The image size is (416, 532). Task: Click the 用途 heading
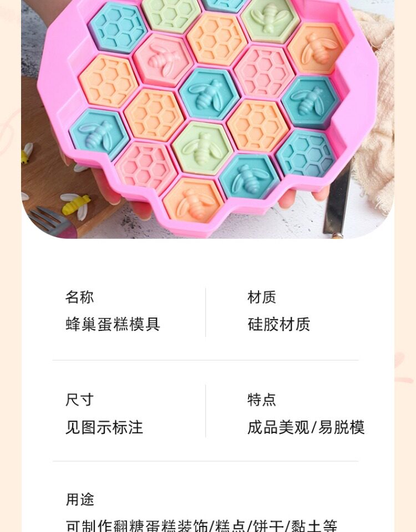[x=79, y=499]
